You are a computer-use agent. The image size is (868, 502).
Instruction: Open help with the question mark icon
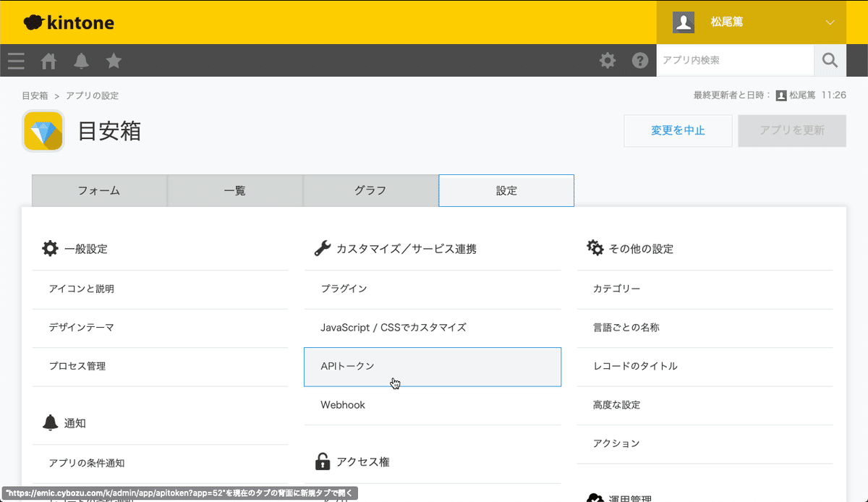(640, 61)
